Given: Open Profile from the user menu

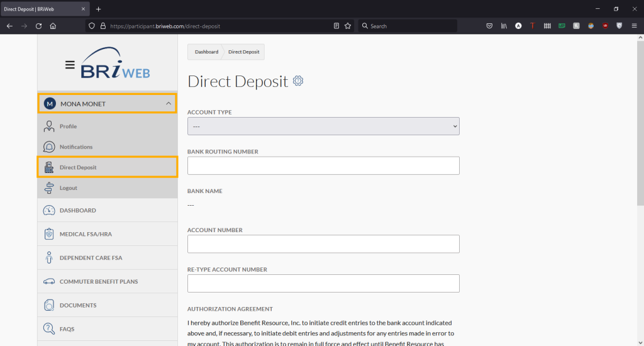Looking at the screenshot, I should click(68, 126).
